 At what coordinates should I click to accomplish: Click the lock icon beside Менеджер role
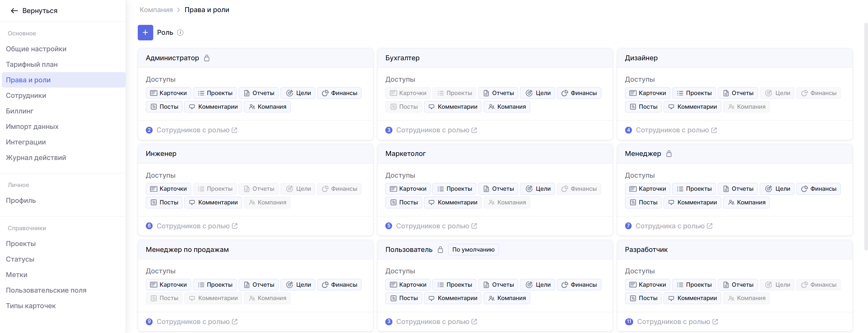point(669,154)
